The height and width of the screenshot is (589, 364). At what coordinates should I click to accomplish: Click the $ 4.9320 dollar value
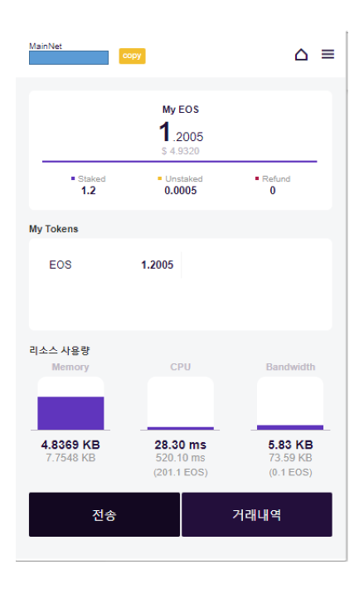point(181,151)
